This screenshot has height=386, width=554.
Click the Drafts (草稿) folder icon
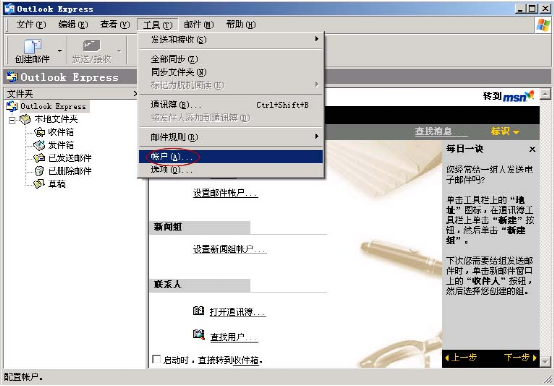[x=39, y=184]
